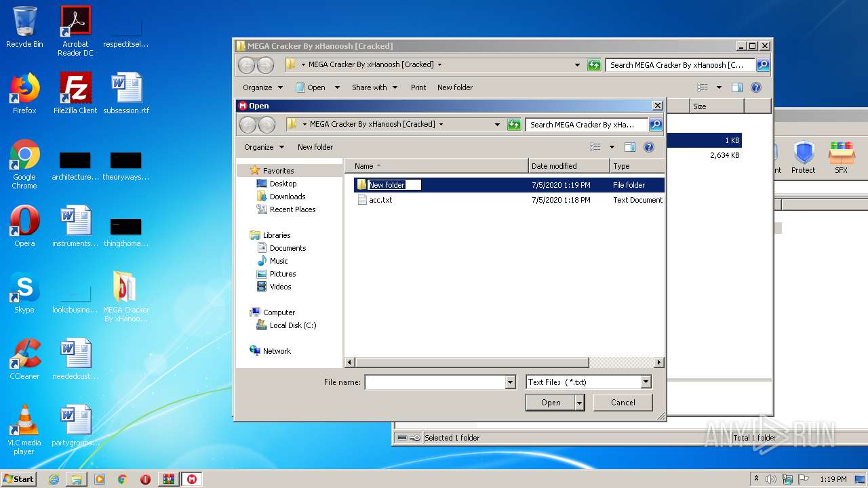This screenshot has height=488, width=868.
Task: Select the Google Chrome desktop shortcut
Action: [24, 165]
